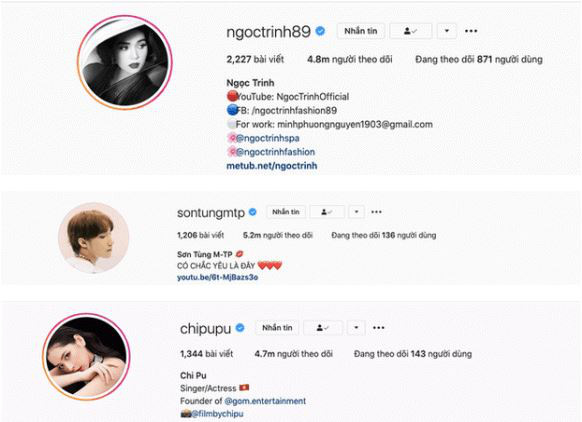Send message to sontungmtp via Nhắn tin
Viewport: 582px width, 422px height.
click(286, 212)
